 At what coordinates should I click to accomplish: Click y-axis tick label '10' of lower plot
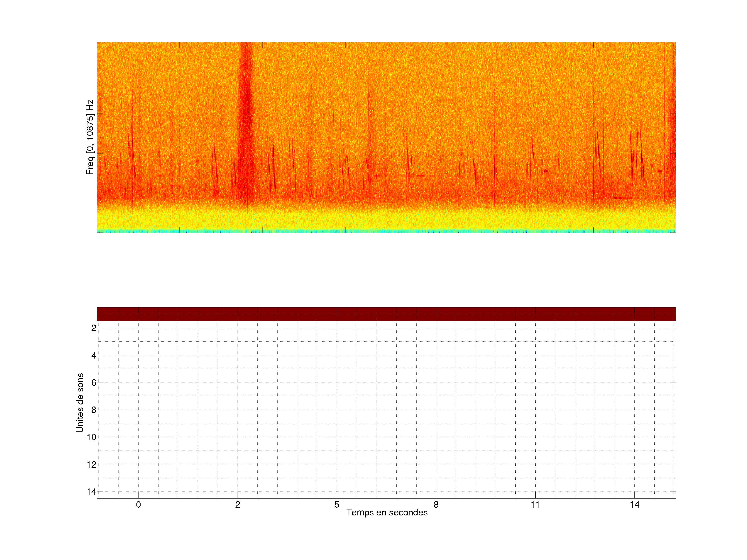pos(92,437)
